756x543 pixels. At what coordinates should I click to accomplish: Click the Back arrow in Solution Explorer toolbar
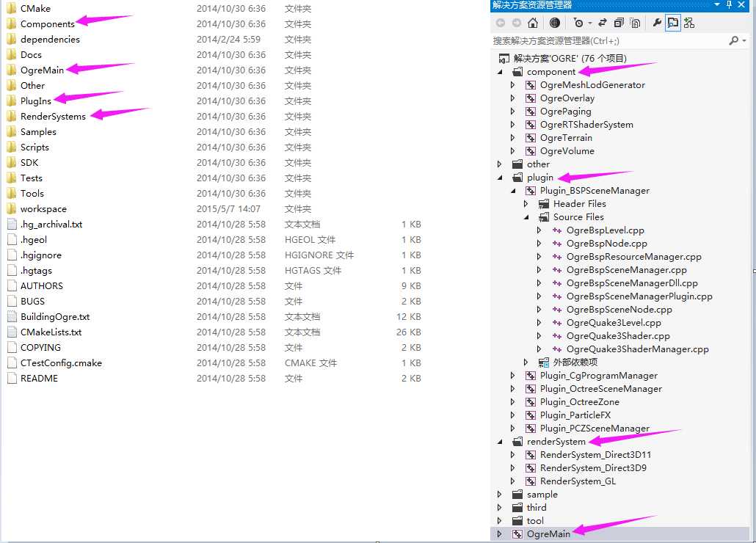[501, 23]
